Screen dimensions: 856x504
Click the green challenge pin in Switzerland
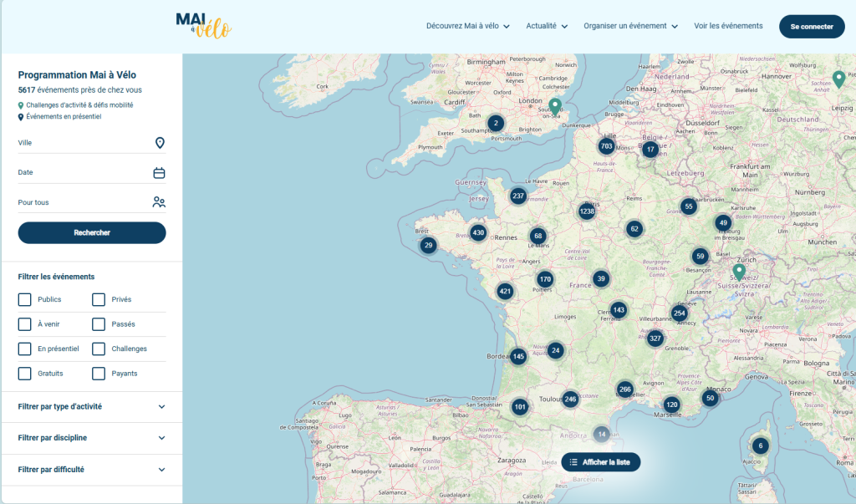click(739, 272)
